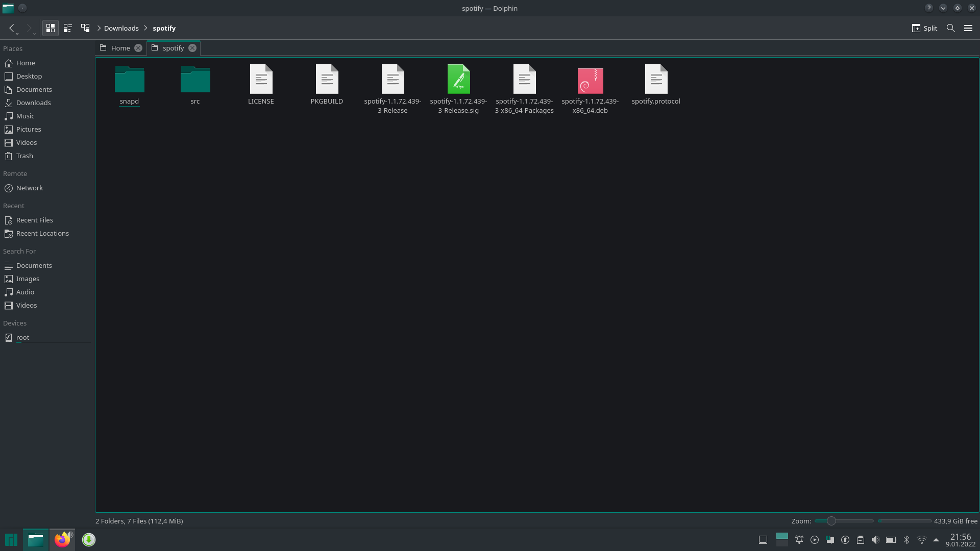Open the volume tray icon
The image size is (980, 551).
click(875, 540)
